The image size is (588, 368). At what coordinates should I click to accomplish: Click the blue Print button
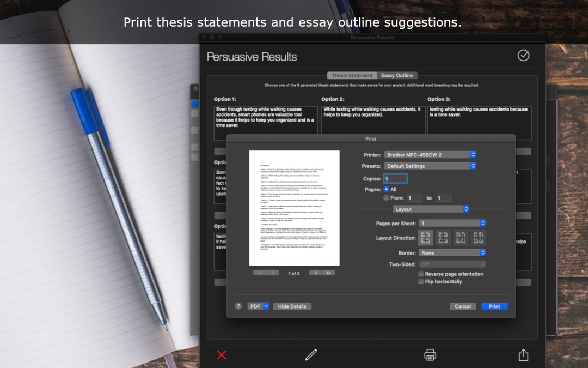pos(494,306)
